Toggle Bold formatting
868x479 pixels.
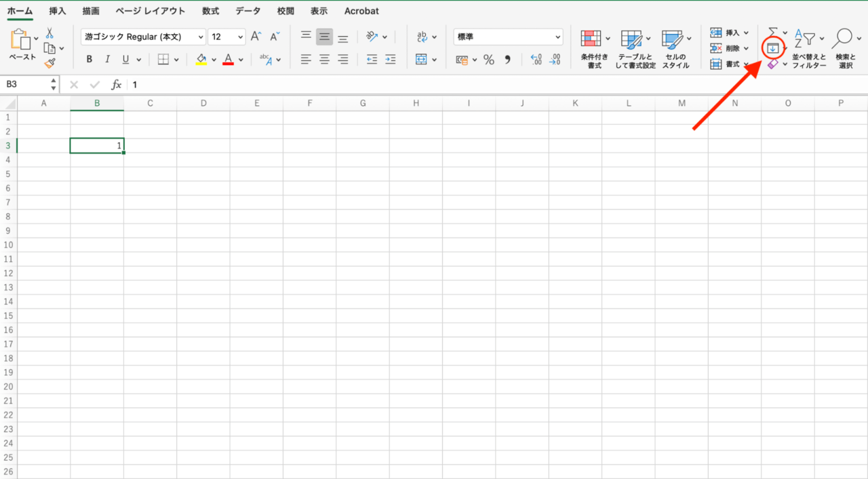(x=89, y=60)
